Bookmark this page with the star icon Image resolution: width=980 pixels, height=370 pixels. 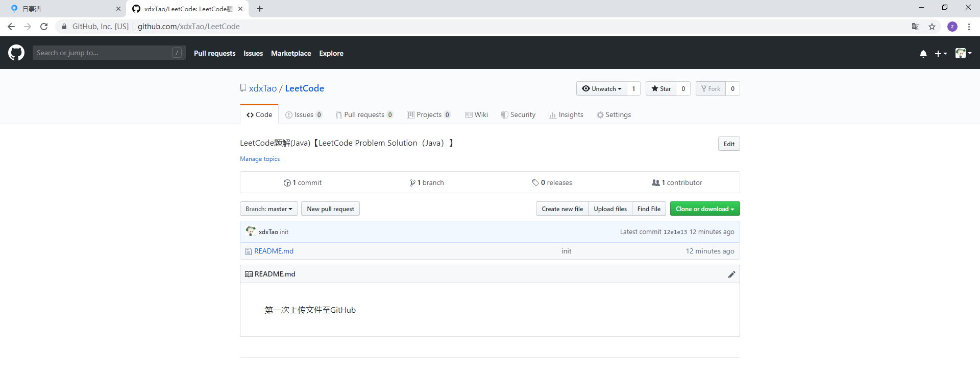tap(932, 27)
